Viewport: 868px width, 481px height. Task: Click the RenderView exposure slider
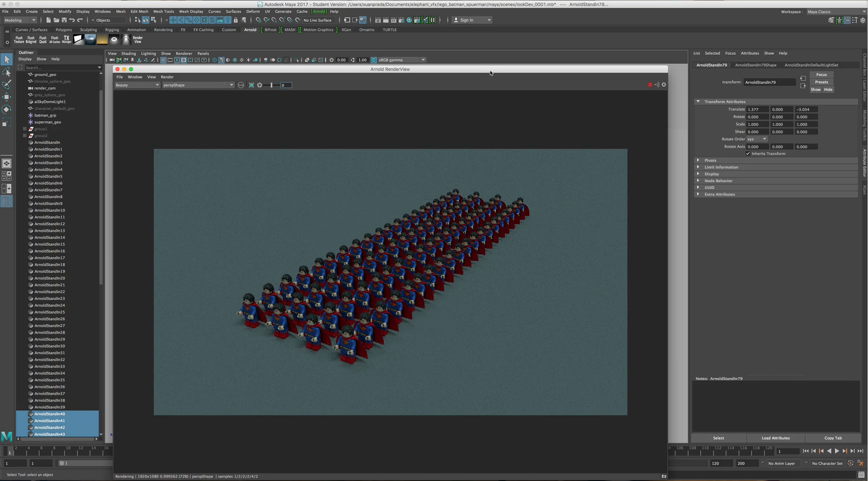pyautogui.click(x=271, y=85)
